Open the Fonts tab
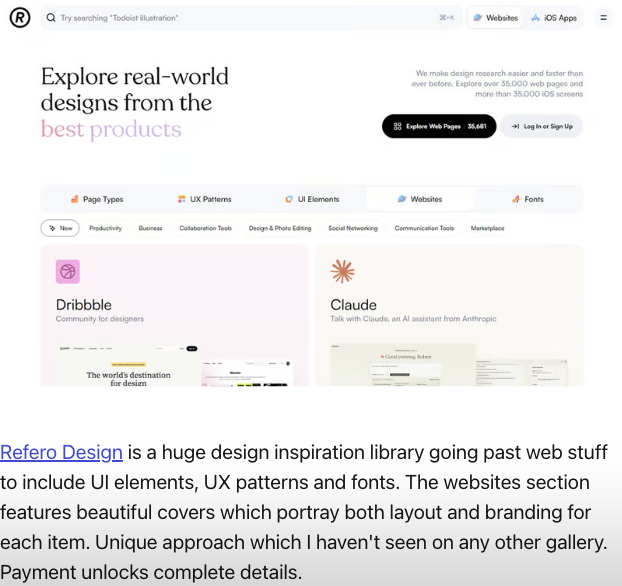622x586 pixels. (x=528, y=199)
